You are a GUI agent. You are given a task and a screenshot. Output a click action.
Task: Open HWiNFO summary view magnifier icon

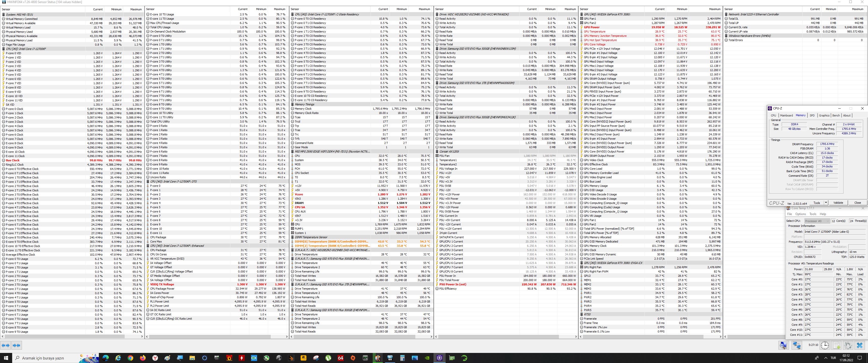(783, 345)
